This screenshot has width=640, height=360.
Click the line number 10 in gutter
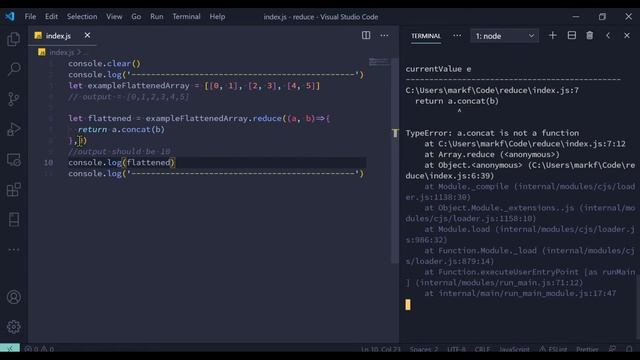[48, 162]
